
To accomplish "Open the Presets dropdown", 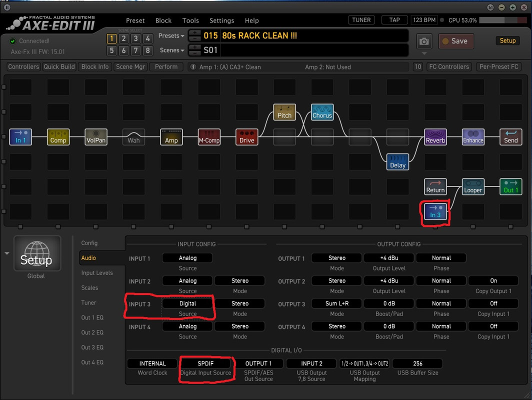I will coord(171,35).
